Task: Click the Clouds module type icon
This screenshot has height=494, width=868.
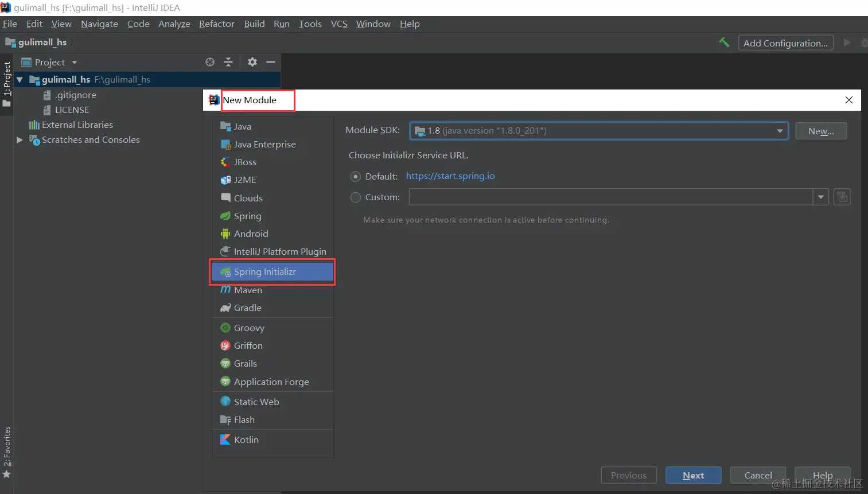Action: tap(225, 198)
